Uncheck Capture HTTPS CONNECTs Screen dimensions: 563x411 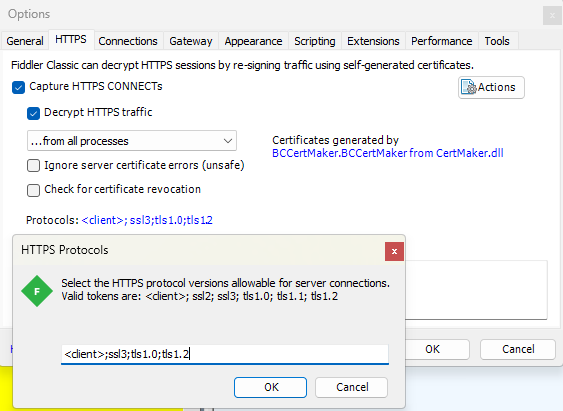[x=18, y=87]
